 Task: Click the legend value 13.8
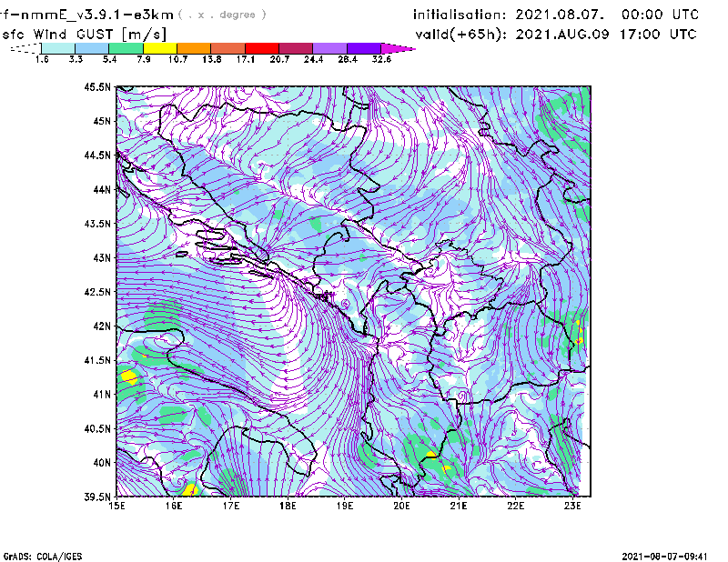tap(212, 59)
